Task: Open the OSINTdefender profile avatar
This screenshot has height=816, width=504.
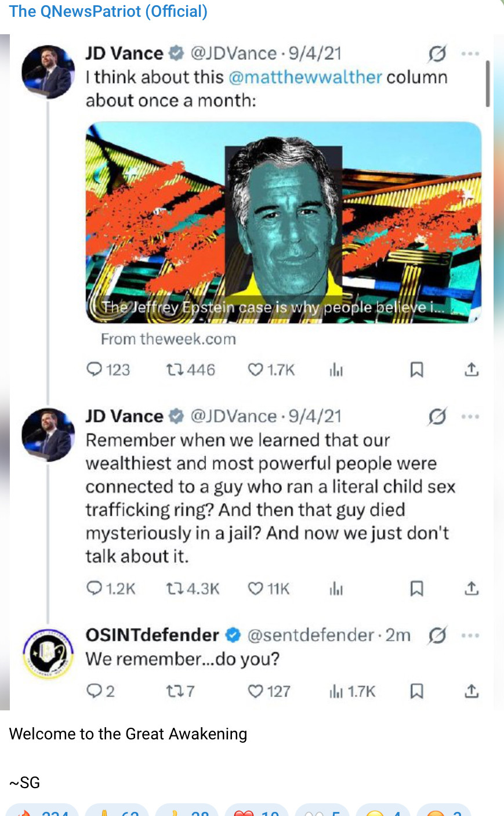Action: click(48, 653)
